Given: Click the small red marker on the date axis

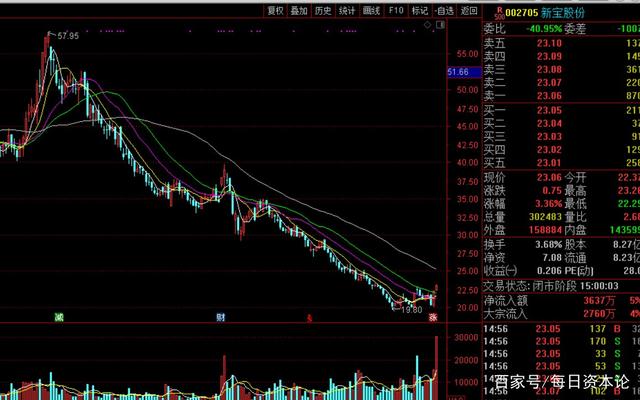Looking at the screenshot, I should tap(309, 318).
